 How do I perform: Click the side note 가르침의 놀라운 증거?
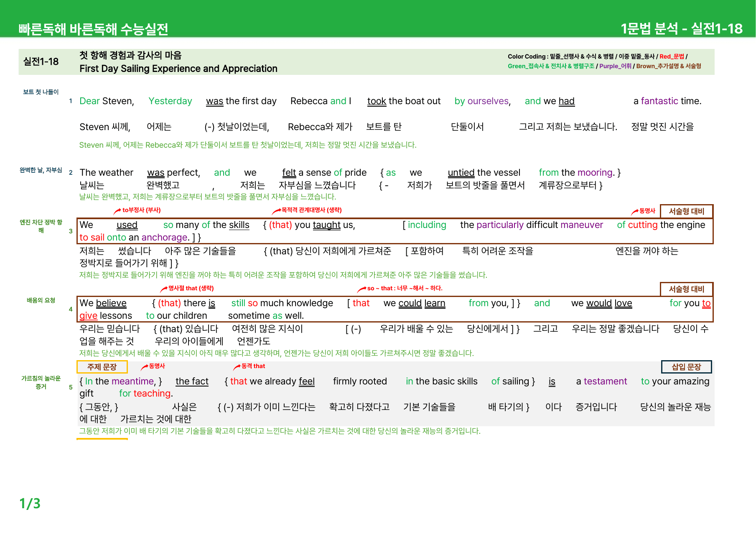click(x=41, y=382)
